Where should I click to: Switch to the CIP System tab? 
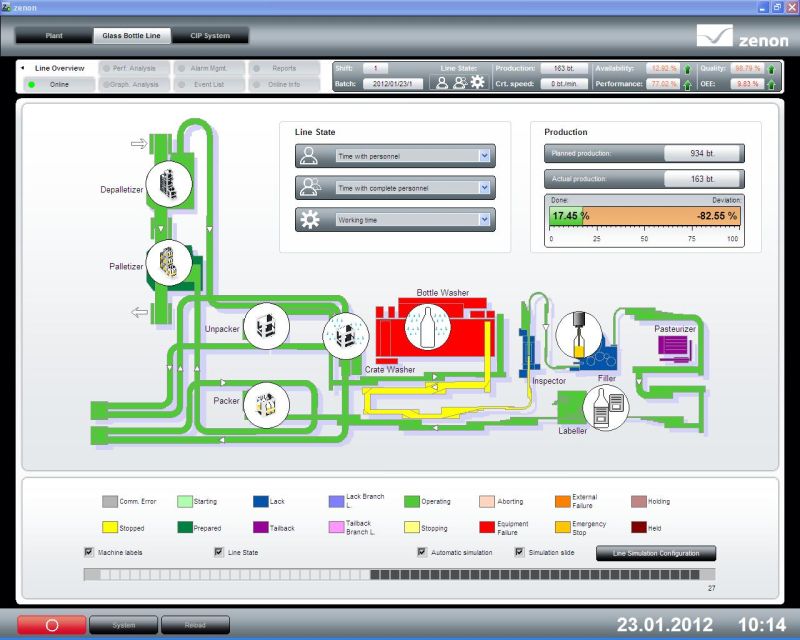210,36
